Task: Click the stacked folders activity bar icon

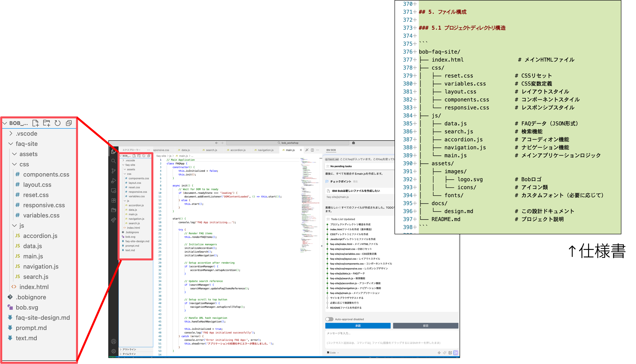Action: [114, 210]
